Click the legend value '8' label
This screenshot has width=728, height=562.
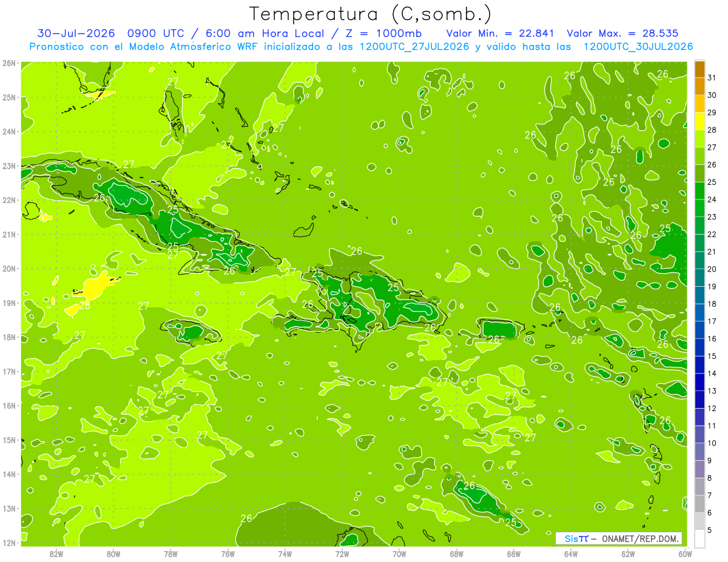click(x=710, y=478)
